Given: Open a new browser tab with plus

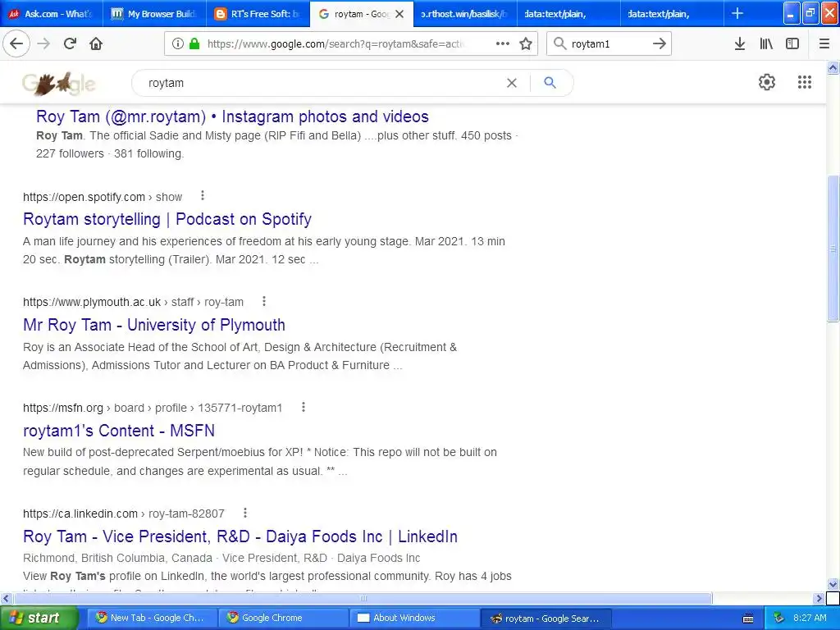Looking at the screenshot, I should [737, 13].
